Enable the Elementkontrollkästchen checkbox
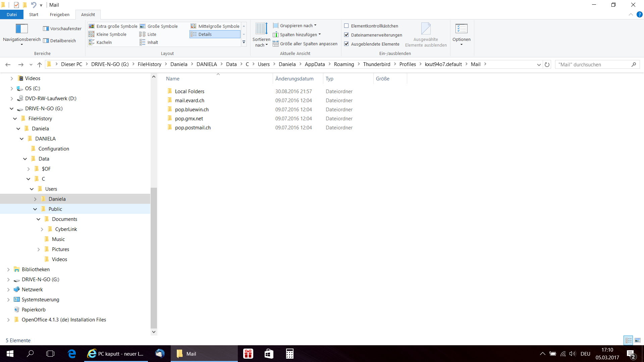644x362 pixels. [346, 26]
